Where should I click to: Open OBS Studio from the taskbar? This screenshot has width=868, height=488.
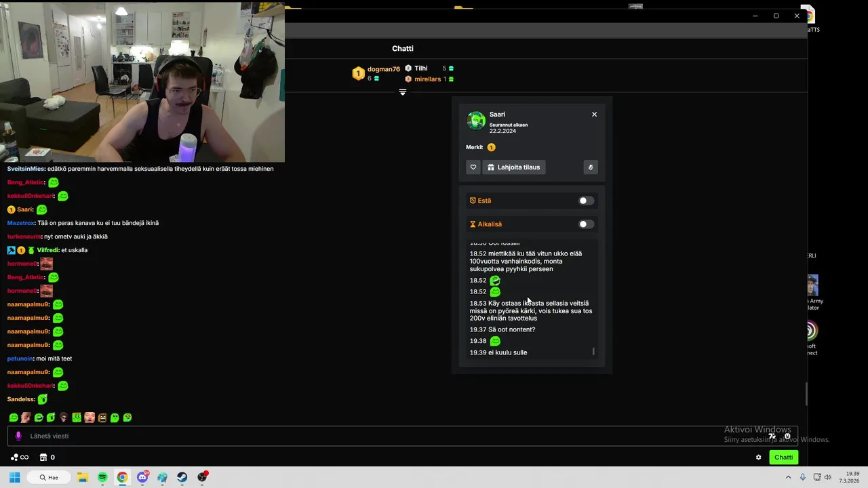coord(202,477)
